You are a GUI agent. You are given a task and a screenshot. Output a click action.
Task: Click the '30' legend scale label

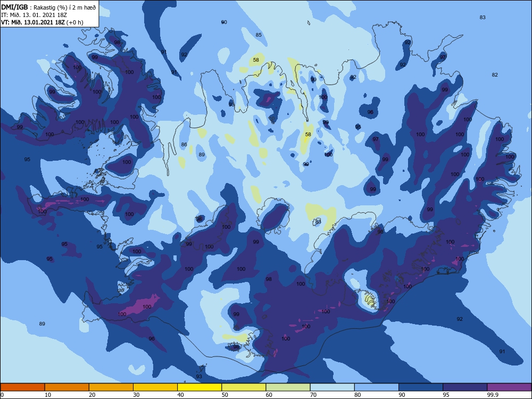point(136,395)
